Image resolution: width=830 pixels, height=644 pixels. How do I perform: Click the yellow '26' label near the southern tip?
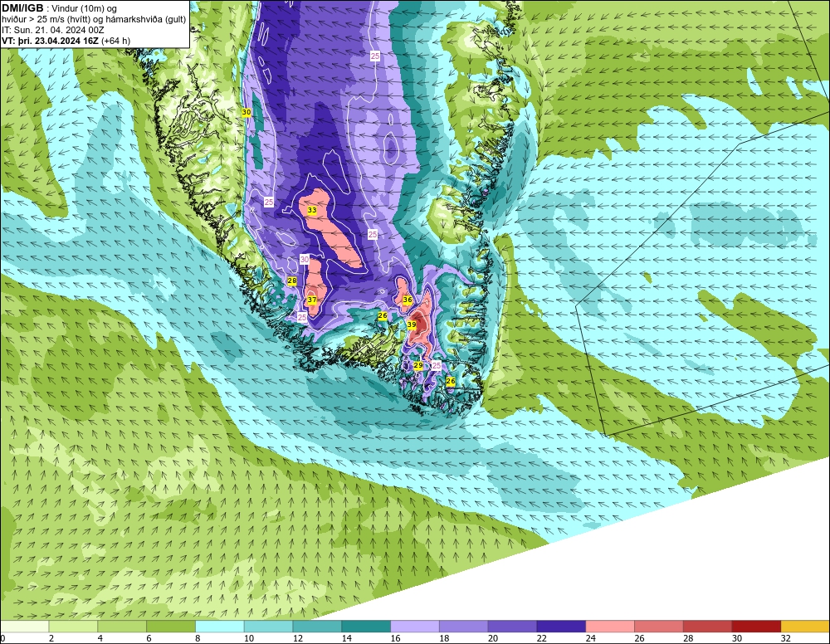pos(451,381)
